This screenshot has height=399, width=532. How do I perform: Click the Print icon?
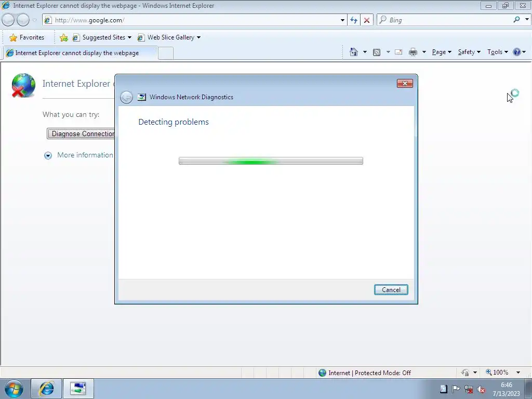coord(413,52)
